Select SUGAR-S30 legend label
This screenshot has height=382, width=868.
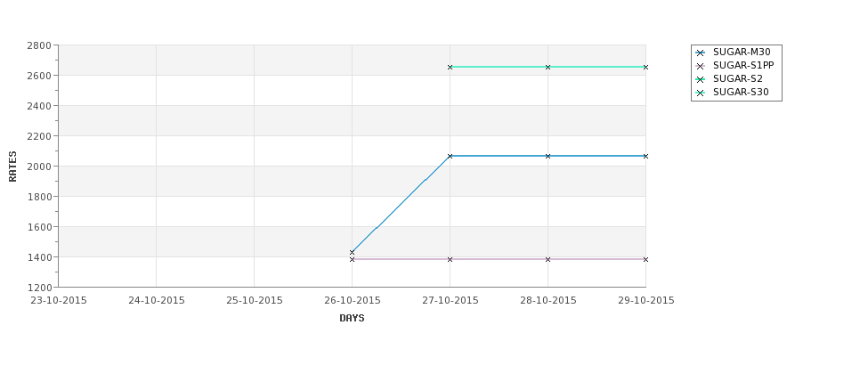(741, 92)
